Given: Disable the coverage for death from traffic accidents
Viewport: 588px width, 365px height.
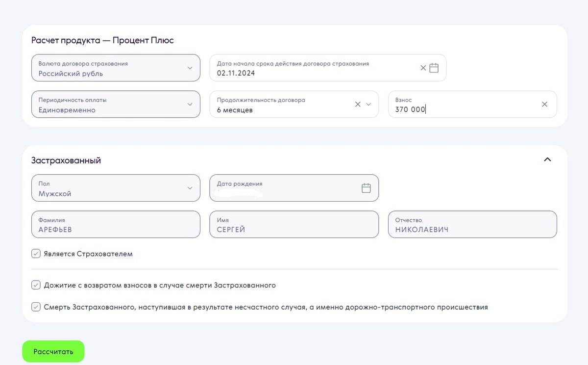Looking at the screenshot, I should (36, 307).
